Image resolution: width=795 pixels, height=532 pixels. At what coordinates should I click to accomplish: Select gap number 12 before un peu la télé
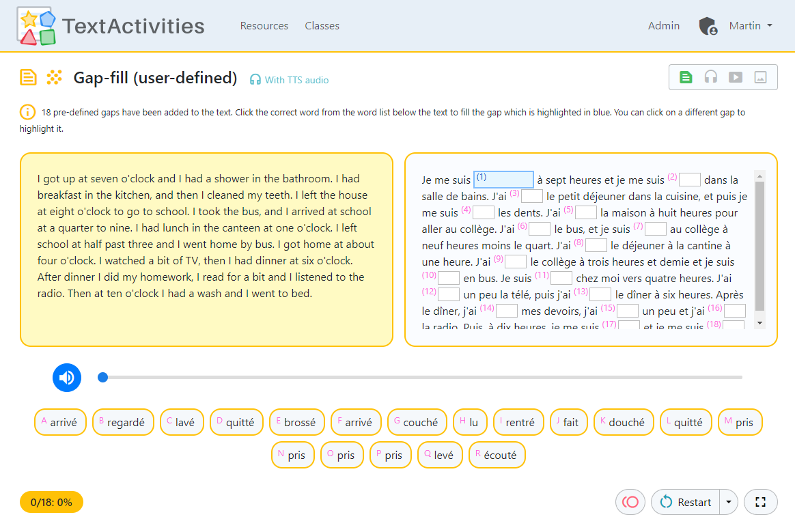[x=448, y=294]
